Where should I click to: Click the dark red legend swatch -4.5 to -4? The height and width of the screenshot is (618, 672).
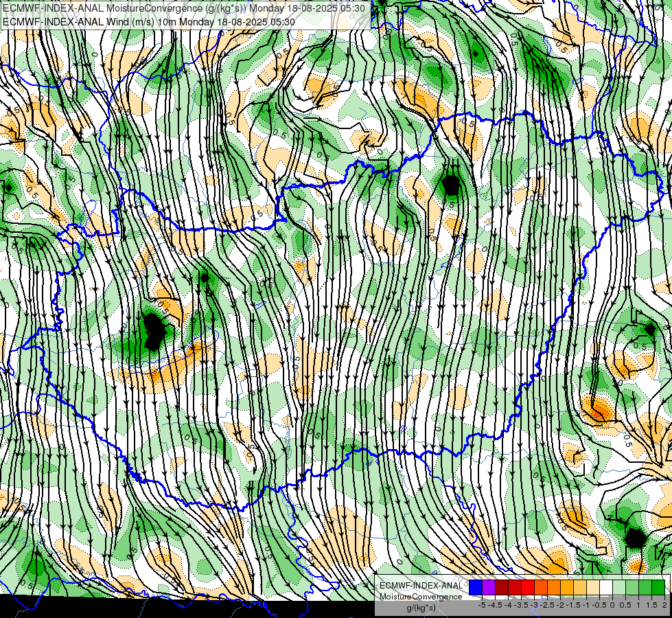502,587
